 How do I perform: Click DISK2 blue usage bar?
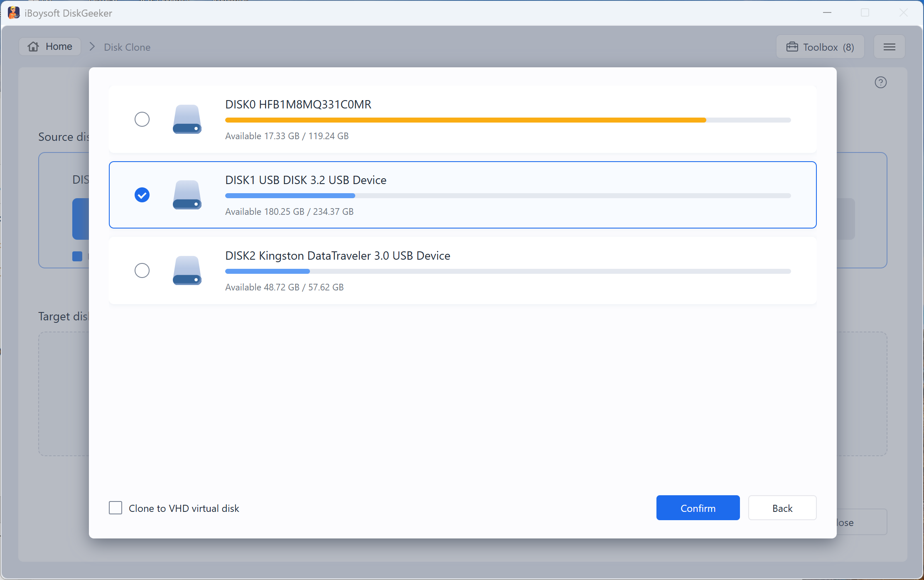pos(268,271)
